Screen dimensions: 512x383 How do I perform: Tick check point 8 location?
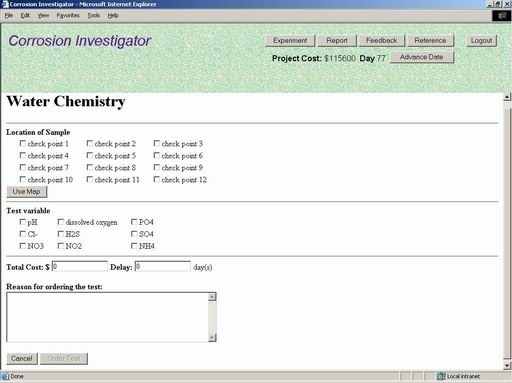(x=90, y=167)
